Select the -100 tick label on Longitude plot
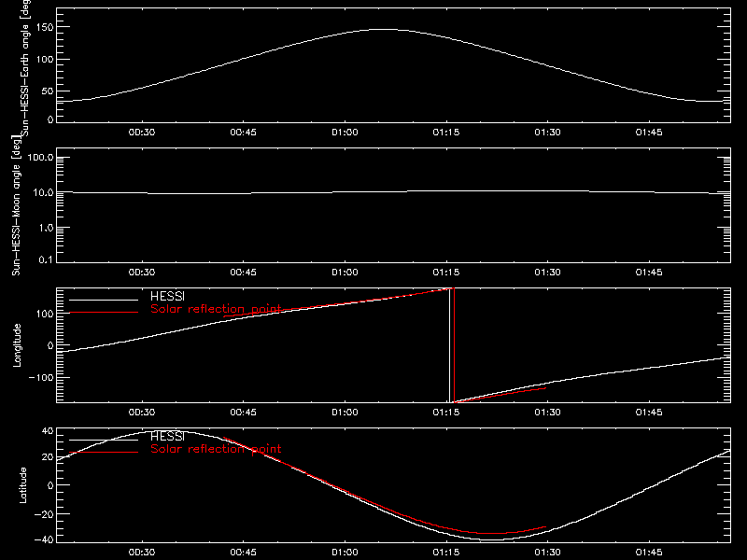The height and width of the screenshot is (560, 747). (40, 377)
